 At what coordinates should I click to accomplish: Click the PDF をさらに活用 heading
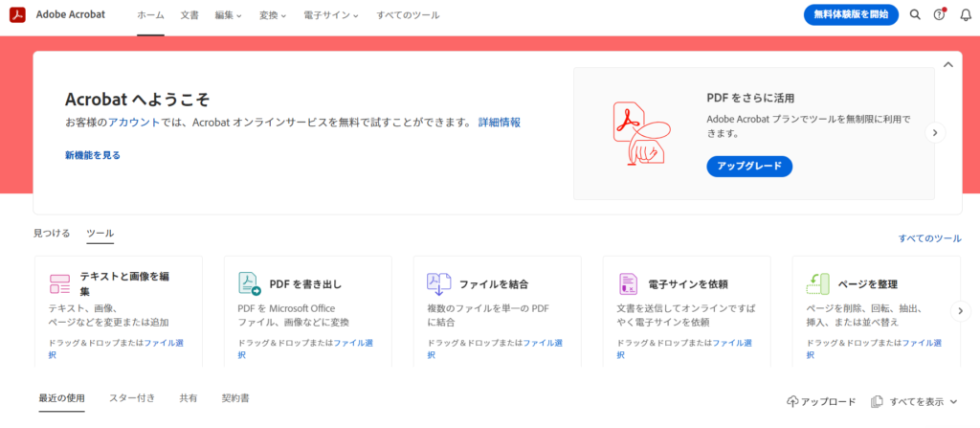point(750,98)
